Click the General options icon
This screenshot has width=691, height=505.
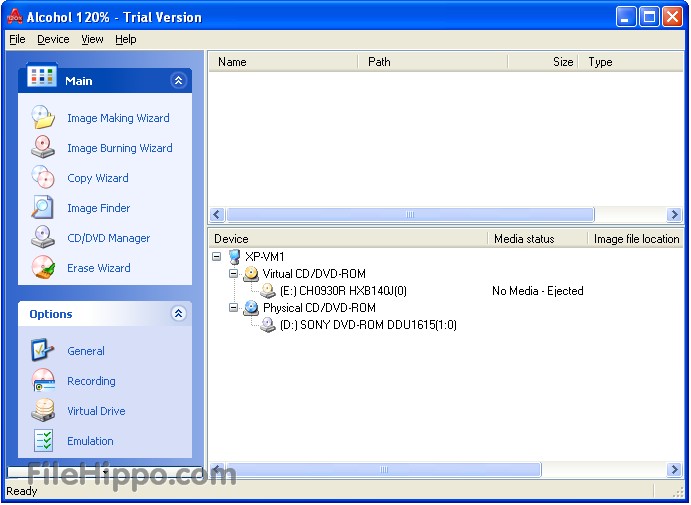point(43,350)
